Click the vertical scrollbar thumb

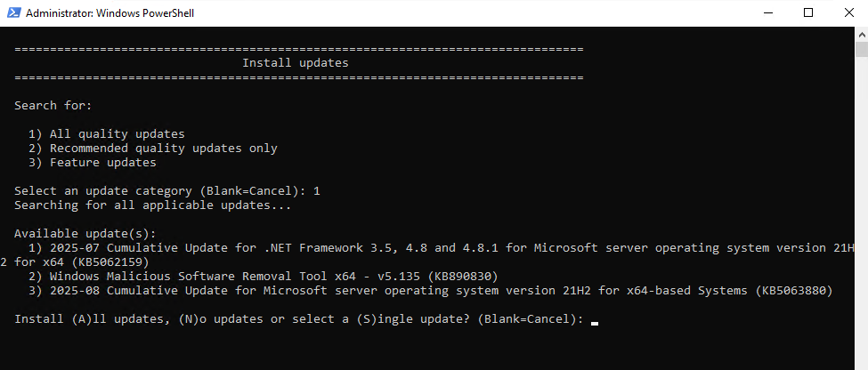862,49
